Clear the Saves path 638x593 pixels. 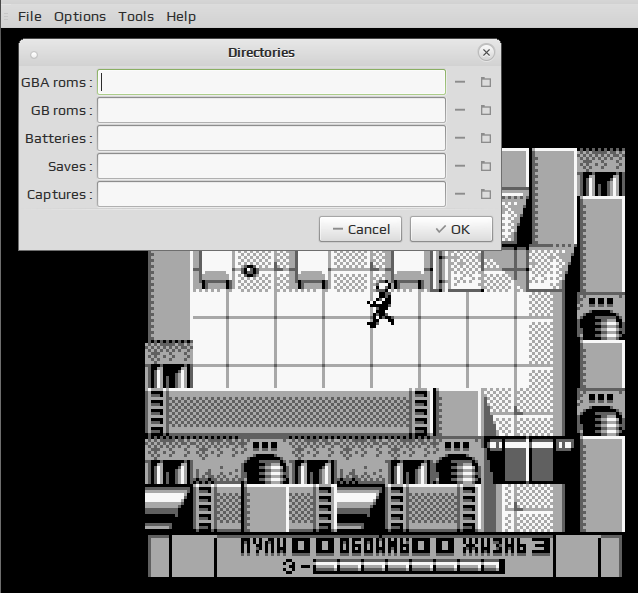pos(460,166)
